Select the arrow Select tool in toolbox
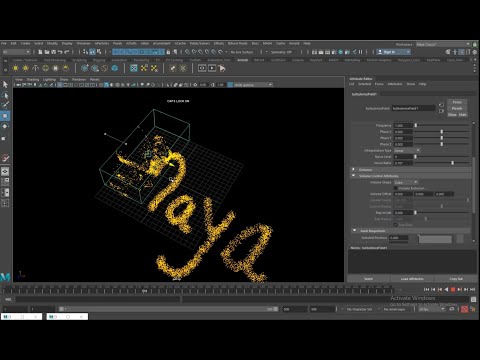The image size is (480, 360). [5, 84]
